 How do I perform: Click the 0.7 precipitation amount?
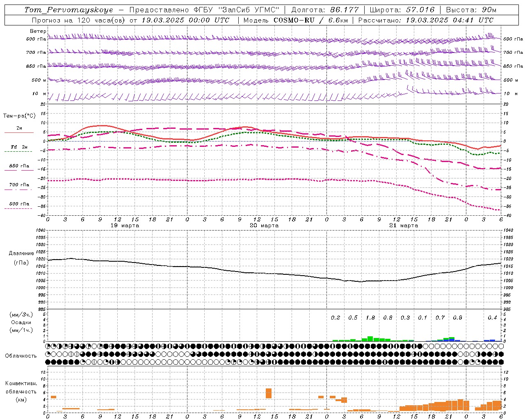pyautogui.click(x=440, y=317)
